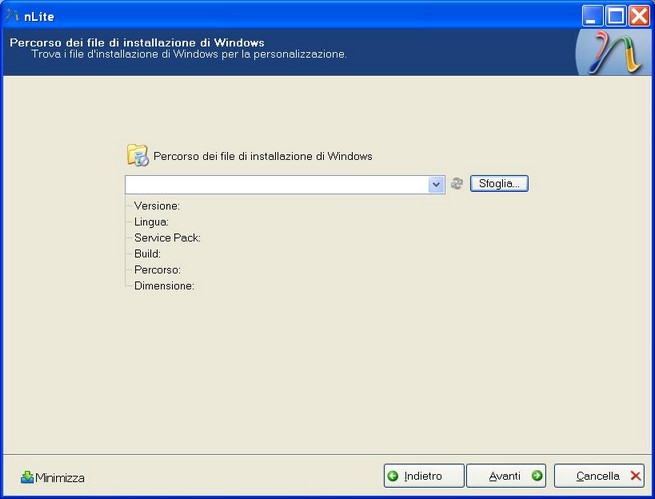Maximize the nLite window

[616, 15]
